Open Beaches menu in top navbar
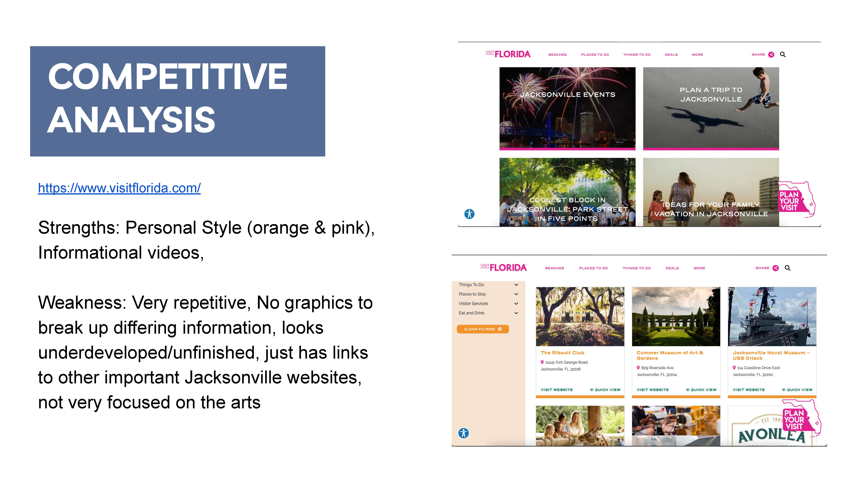 557,55
